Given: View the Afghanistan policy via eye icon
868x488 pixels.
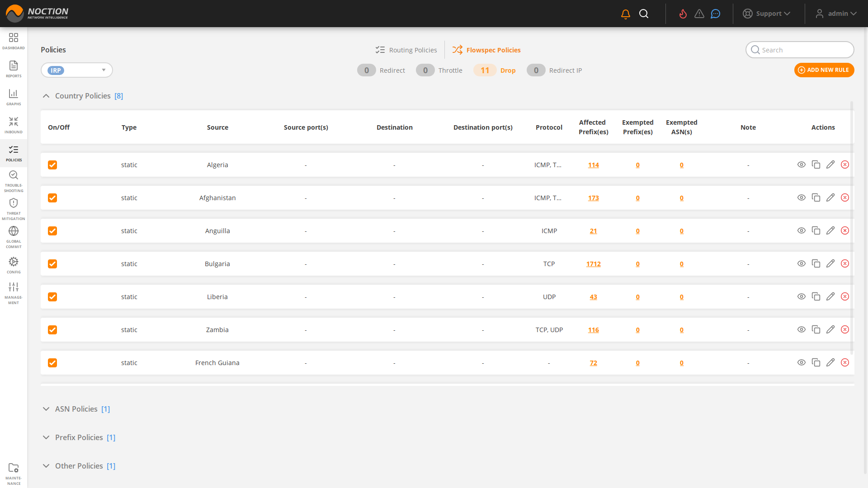Looking at the screenshot, I should coord(801,197).
